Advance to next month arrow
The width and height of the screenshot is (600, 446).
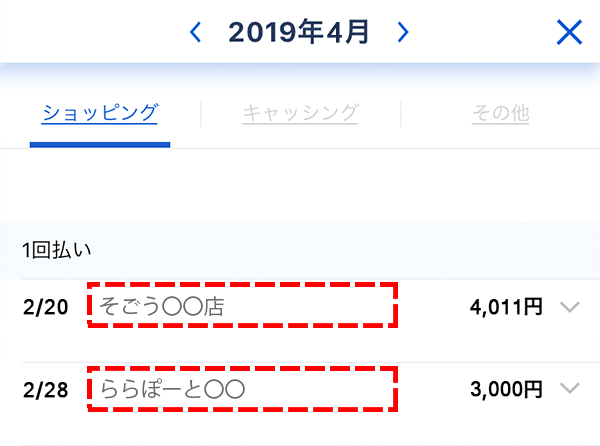[x=403, y=33]
